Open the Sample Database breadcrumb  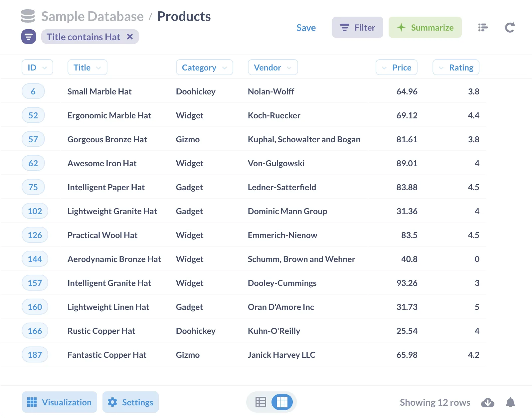[92, 16]
